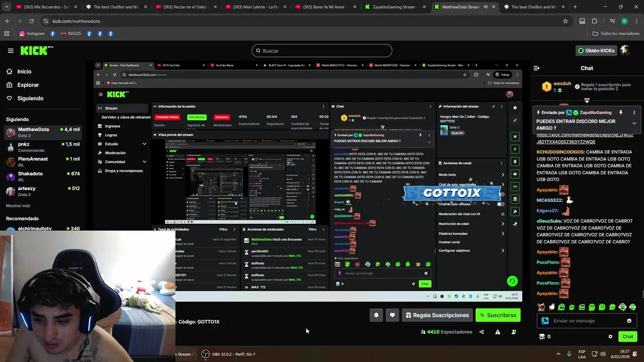
Task: Send message with green Chat button
Action: tap(627, 336)
